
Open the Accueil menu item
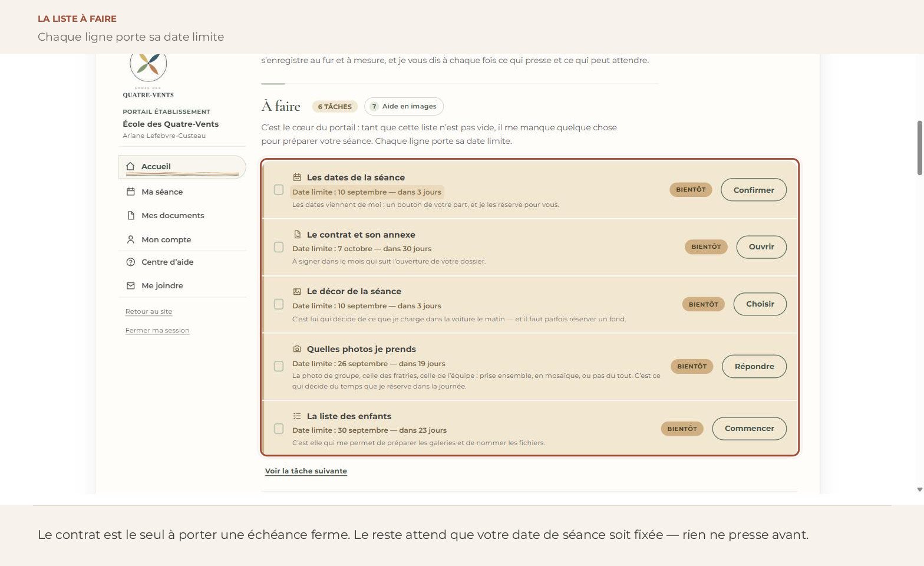tap(182, 167)
